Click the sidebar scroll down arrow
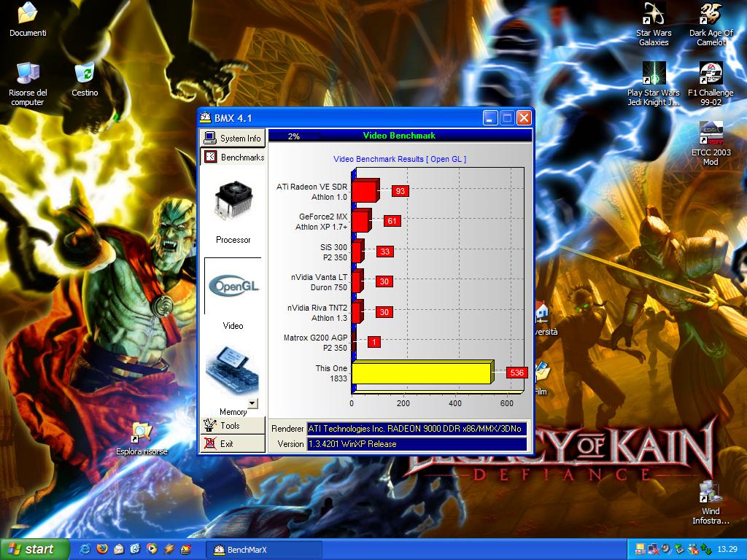The image size is (747, 560). coord(253,403)
